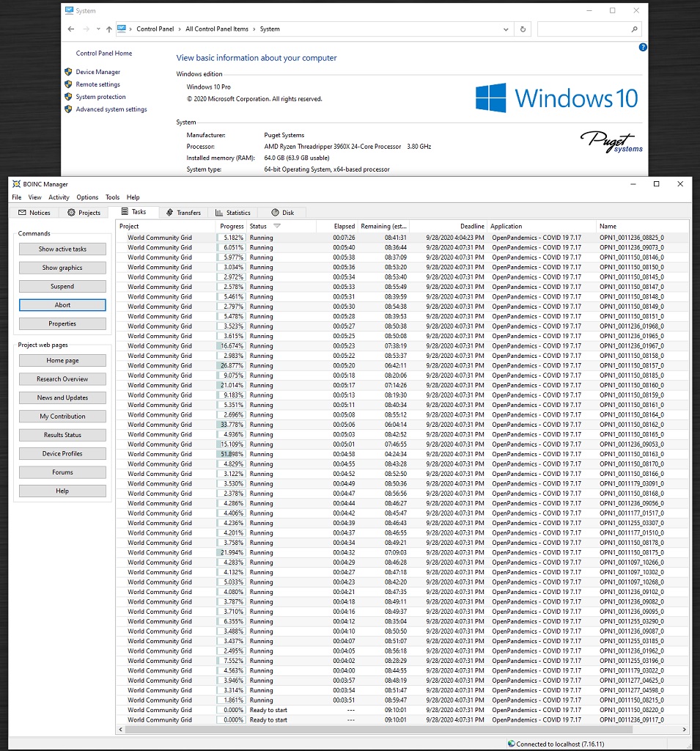
Task: Switch to the Statistics tab
Action: (x=232, y=213)
